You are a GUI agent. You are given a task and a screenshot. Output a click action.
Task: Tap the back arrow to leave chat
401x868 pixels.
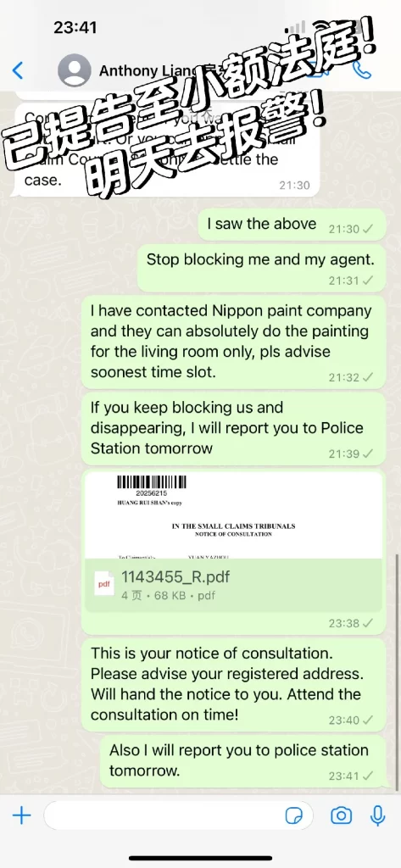(18, 70)
